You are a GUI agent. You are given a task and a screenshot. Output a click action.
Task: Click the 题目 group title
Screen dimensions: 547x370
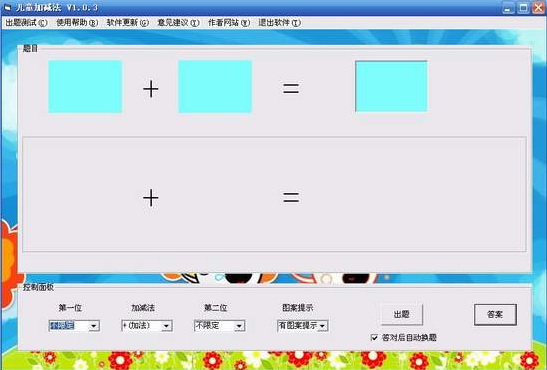tap(30, 48)
